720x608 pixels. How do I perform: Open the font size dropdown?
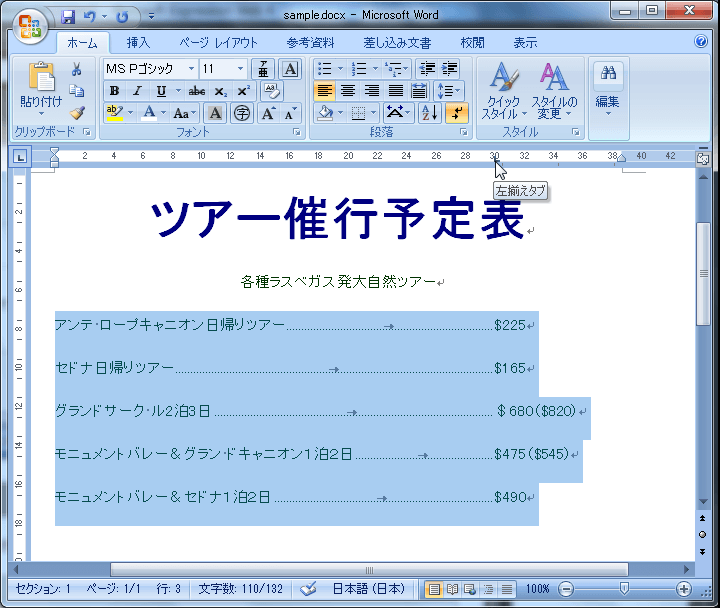[x=240, y=69]
